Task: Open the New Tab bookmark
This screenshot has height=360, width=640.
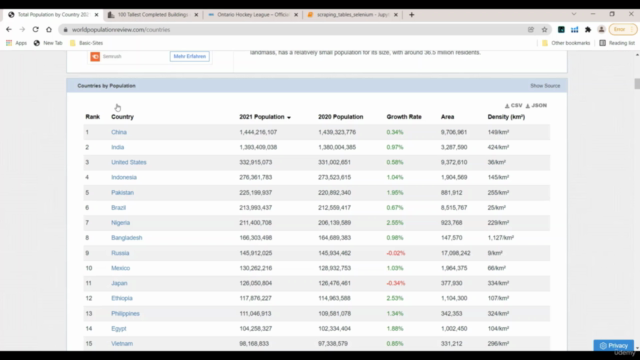Action: coord(48,43)
